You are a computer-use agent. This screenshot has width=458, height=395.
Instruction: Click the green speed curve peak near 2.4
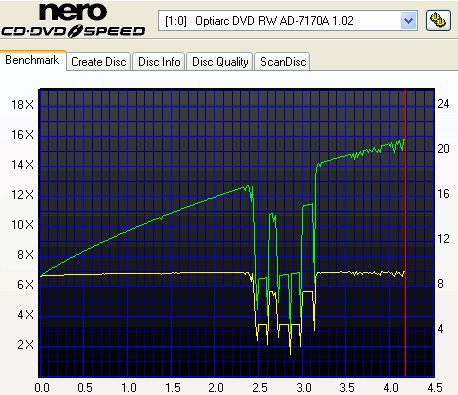pyautogui.click(x=247, y=186)
